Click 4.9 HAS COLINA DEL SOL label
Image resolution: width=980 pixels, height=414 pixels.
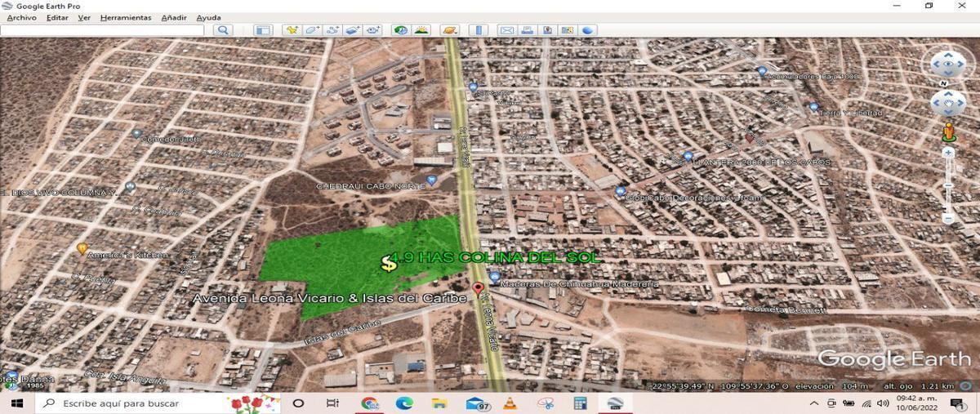coord(496,257)
